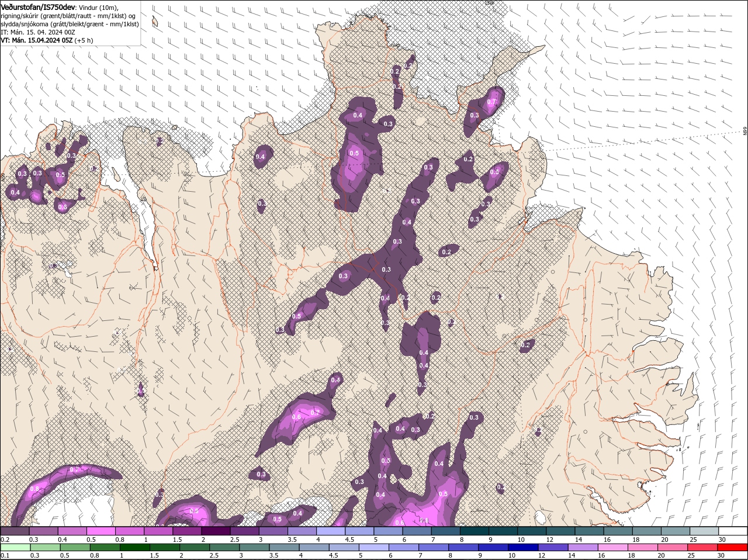Image resolution: width=748 pixels, height=560 pixels.
Task: Click the 15W longitude label on the map's upper border
Action: (x=489, y=3)
